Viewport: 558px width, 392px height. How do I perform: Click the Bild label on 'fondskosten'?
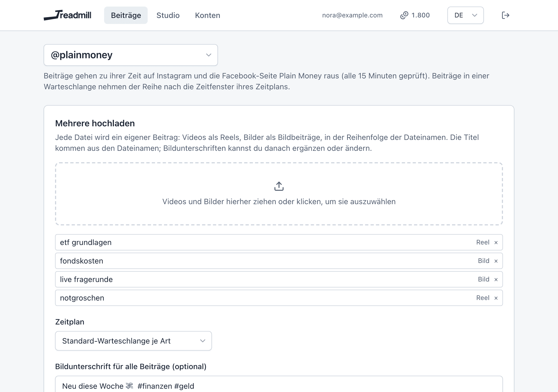pos(484,261)
